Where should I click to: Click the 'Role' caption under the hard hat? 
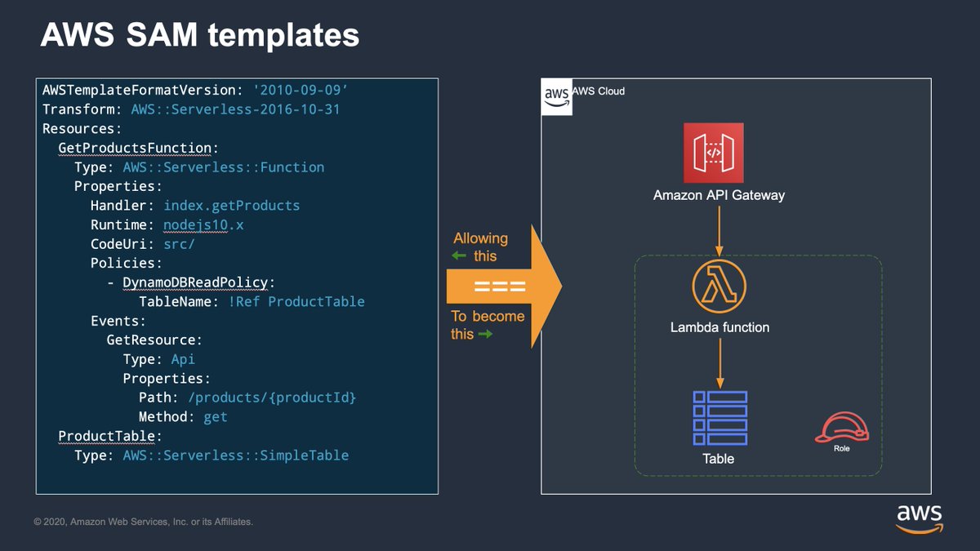pyautogui.click(x=841, y=449)
